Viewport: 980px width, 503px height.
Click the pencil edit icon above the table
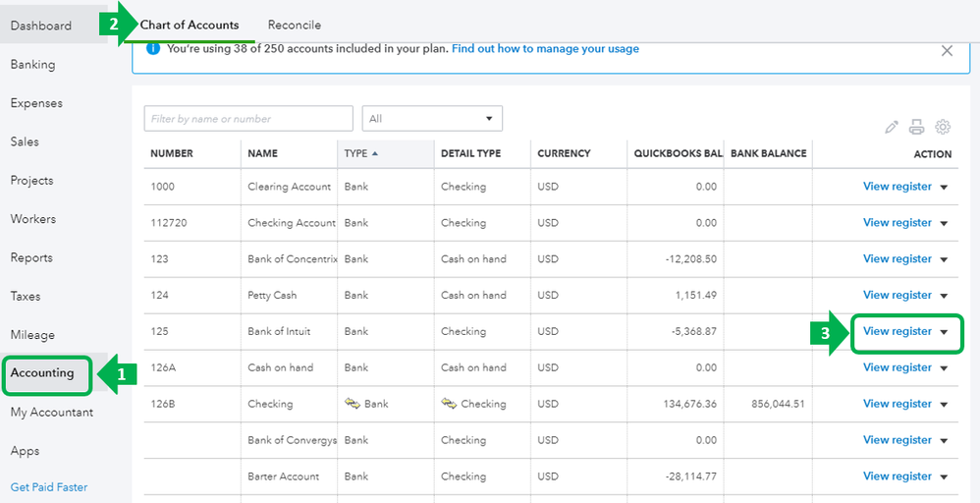892,127
